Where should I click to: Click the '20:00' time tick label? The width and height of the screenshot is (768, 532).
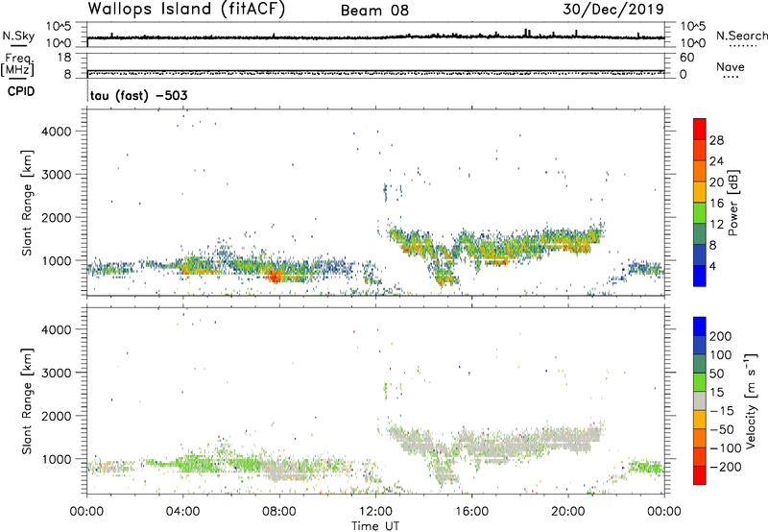tap(567, 512)
